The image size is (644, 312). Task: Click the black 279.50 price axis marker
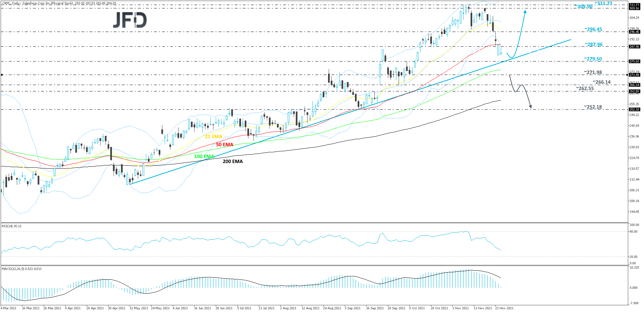(x=635, y=62)
